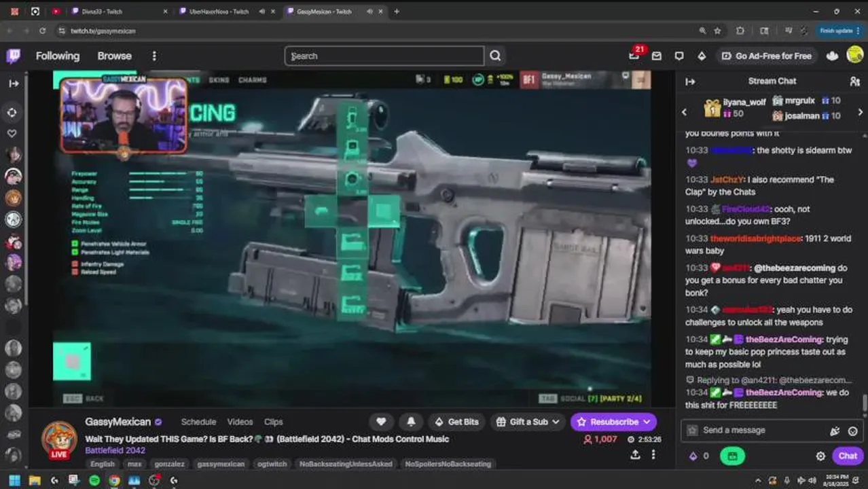The height and width of the screenshot is (489, 868).
Task: Collapse the Stream Chat panel
Action: coord(690,81)
